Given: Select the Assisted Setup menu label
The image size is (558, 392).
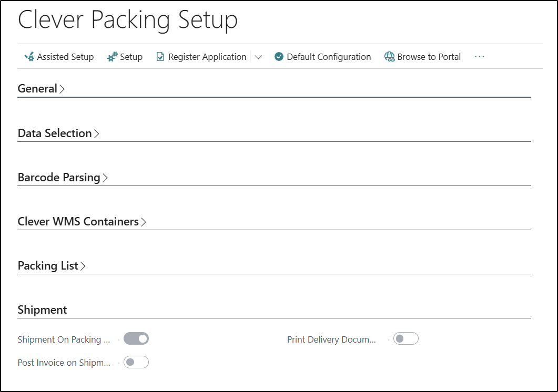Looking at the screenshot, I should point(65,57).
